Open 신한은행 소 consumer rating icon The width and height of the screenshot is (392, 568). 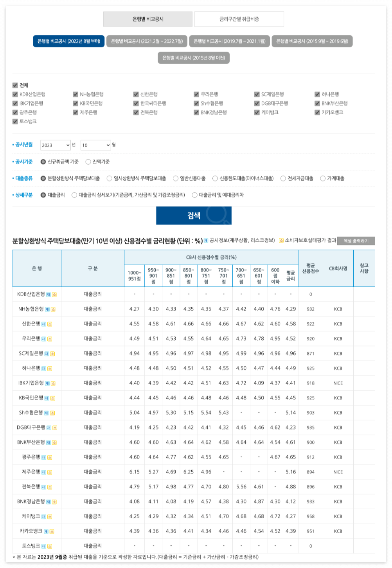pos(50,324)
